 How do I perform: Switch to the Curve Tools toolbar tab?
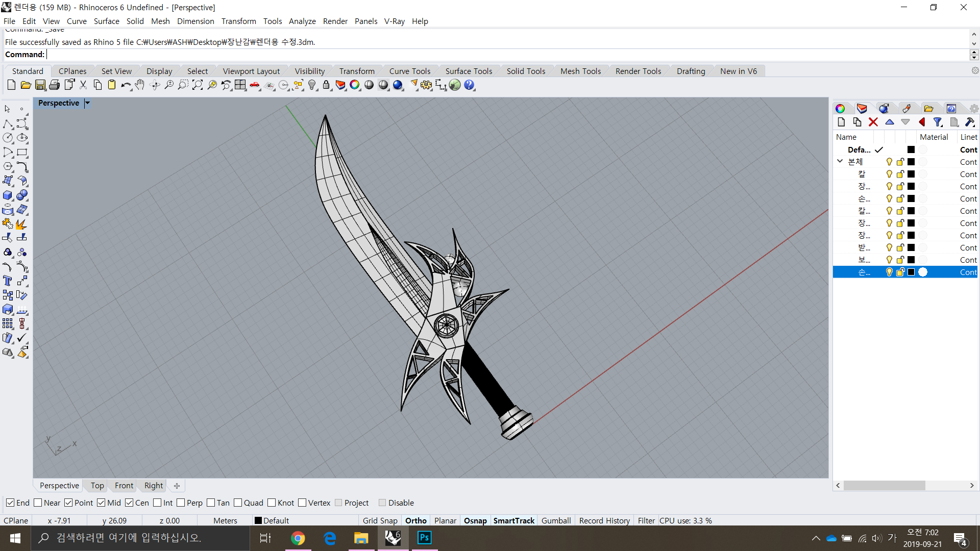coord(409,71)
